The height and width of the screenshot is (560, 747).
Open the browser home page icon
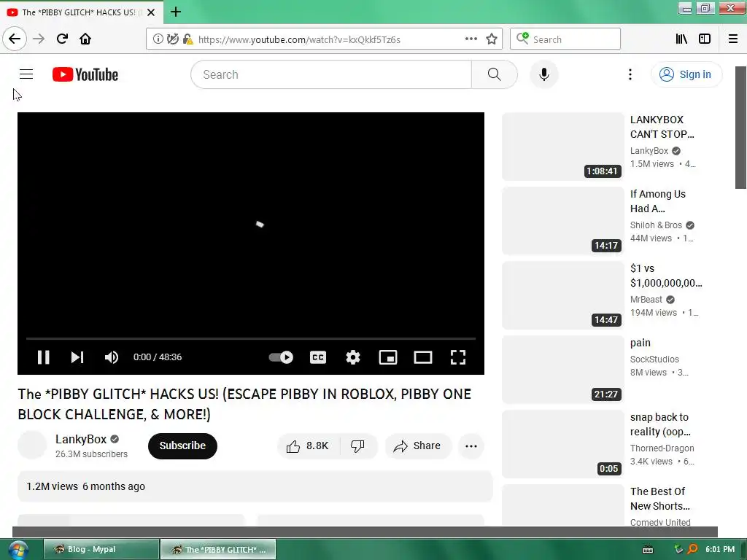[x=85, y=39]
